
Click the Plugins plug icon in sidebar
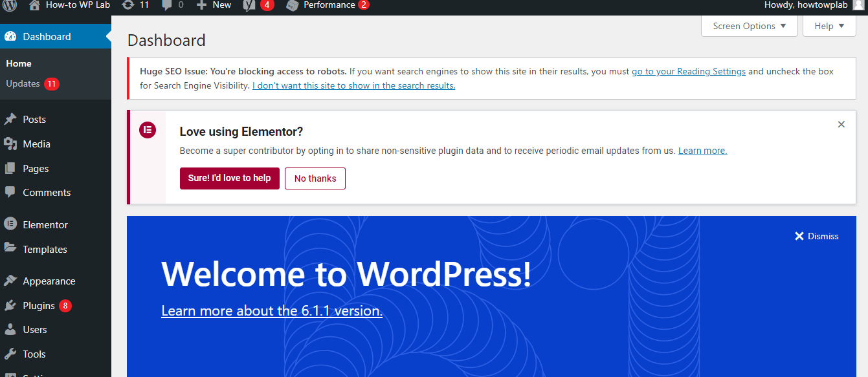tap(10, 306)
